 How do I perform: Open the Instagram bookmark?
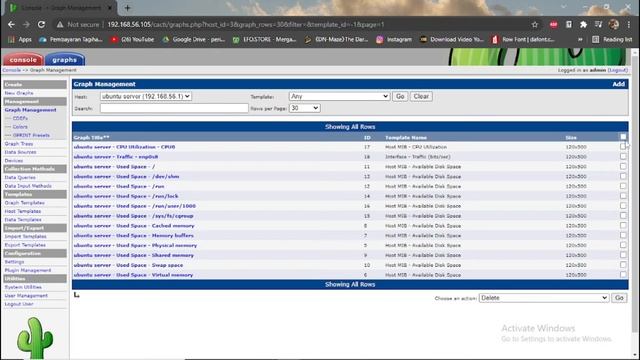[x=394, y=40]
